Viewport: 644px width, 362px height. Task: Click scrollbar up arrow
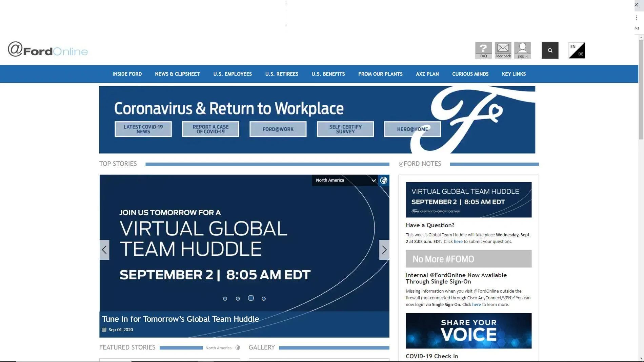[x=641, y=37]
